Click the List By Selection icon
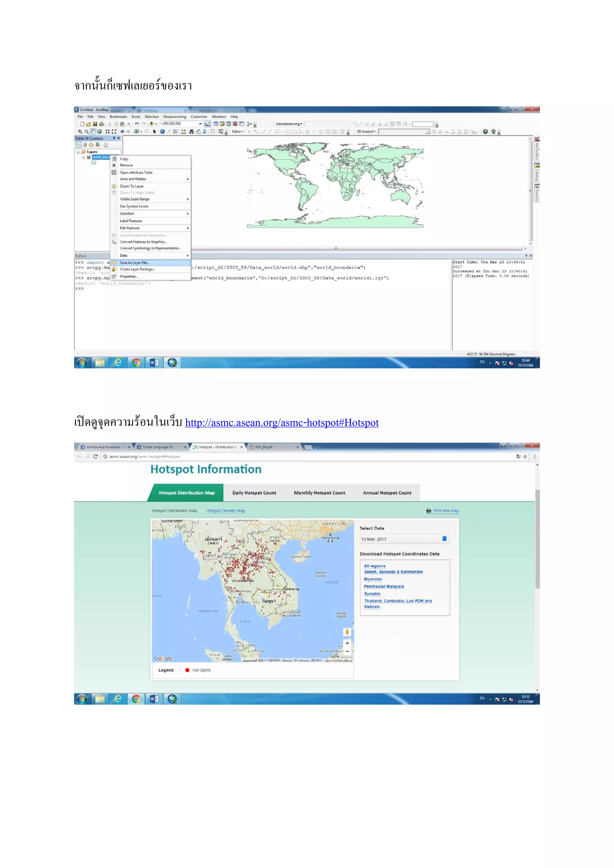The width and height of the screenshot is (614, 868). (97, 145)
